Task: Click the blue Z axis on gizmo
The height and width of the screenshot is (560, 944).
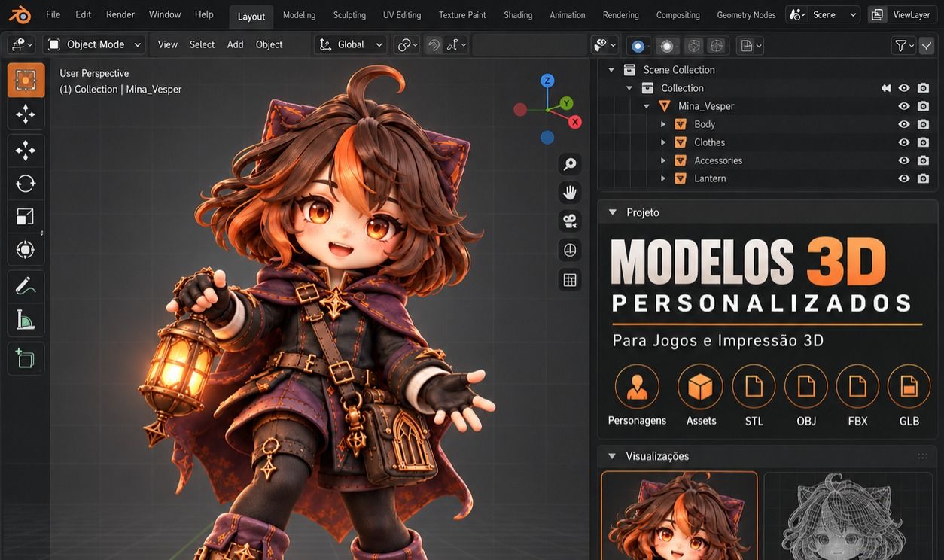Action: 547,81
